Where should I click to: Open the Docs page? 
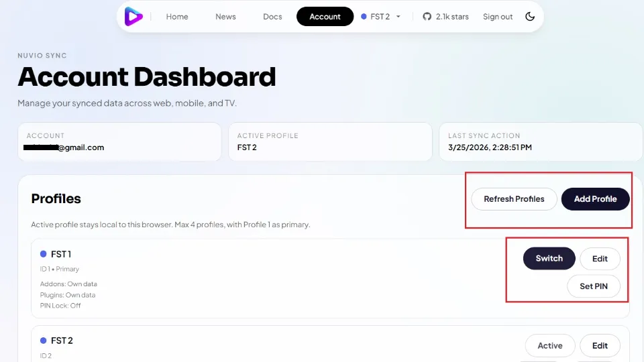coord(272,17)
